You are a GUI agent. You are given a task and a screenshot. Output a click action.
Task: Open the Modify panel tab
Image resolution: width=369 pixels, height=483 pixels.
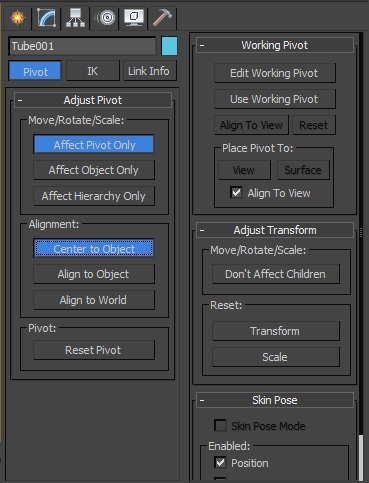click(x=46, y=17)
